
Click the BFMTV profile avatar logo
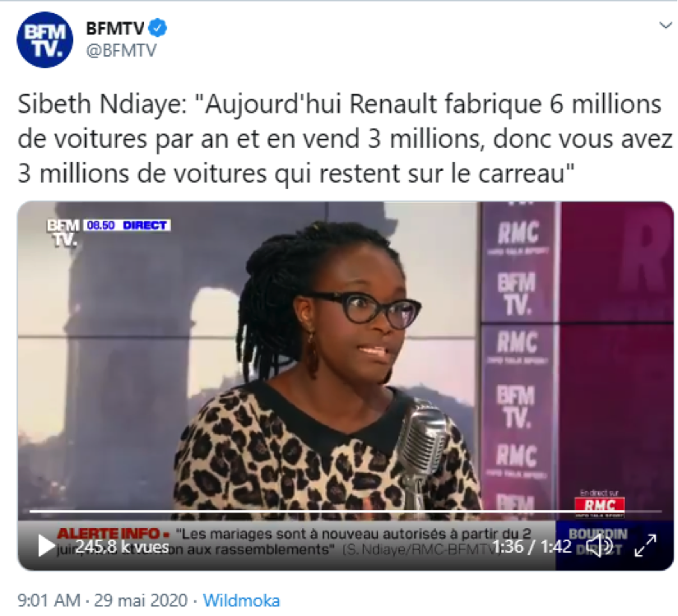click(x=44, y=39)
